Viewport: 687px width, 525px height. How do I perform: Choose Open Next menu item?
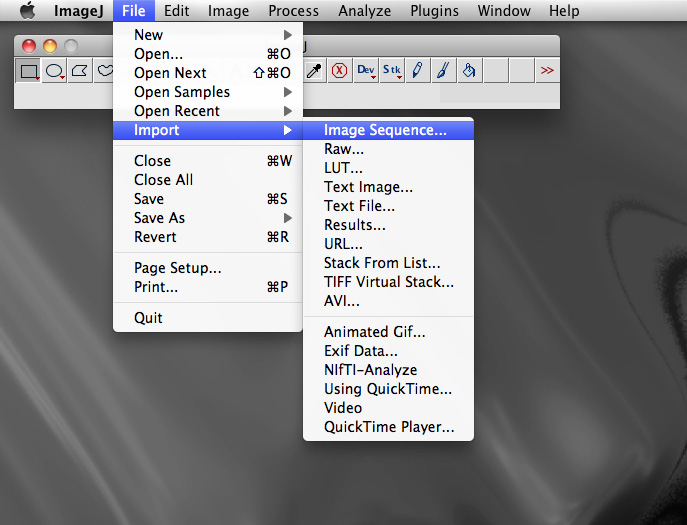point(208,73)
